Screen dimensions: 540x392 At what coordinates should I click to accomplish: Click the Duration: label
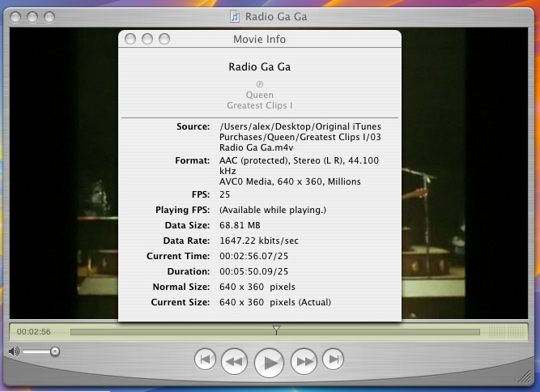tap(189, 271)
